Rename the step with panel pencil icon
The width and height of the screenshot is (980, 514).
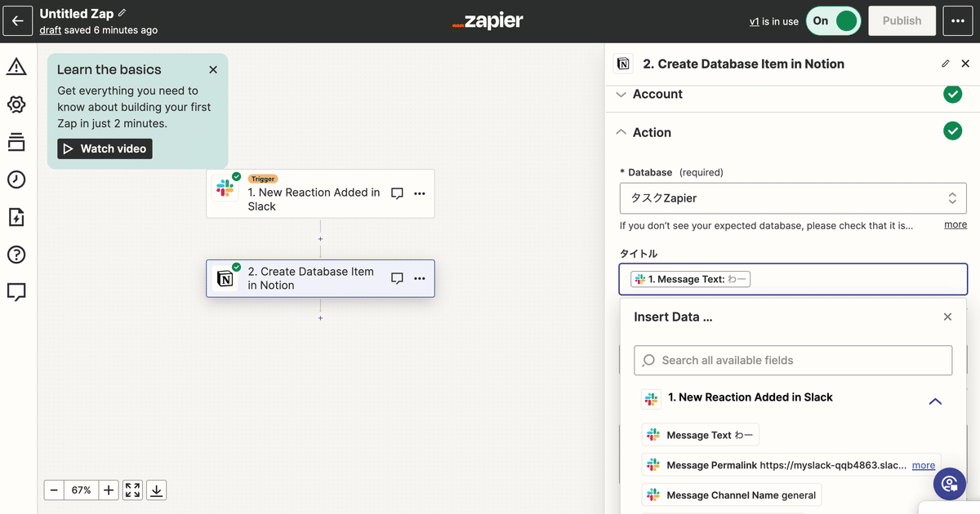tap(946, 64)
